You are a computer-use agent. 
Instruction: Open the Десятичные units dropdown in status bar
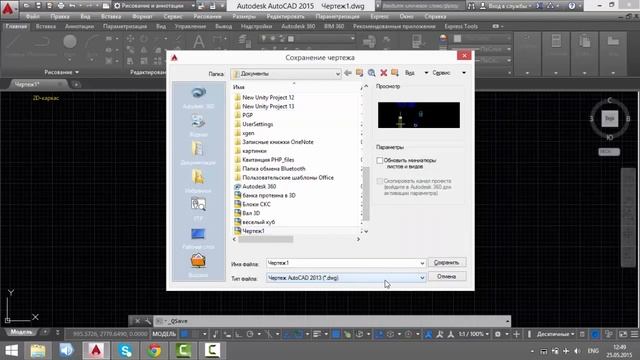556,334
